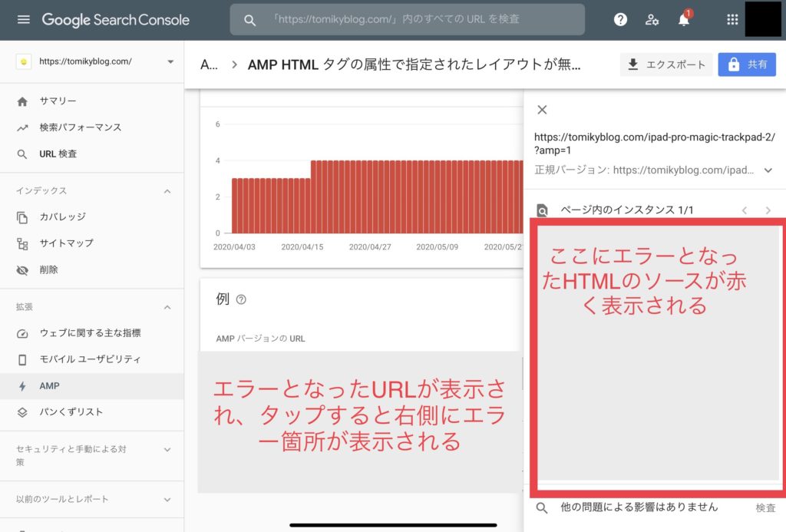Click the 2020/04/03 chart date label
Image resolution: width=786 pixels, height=532 pixels.
point(234,247)
